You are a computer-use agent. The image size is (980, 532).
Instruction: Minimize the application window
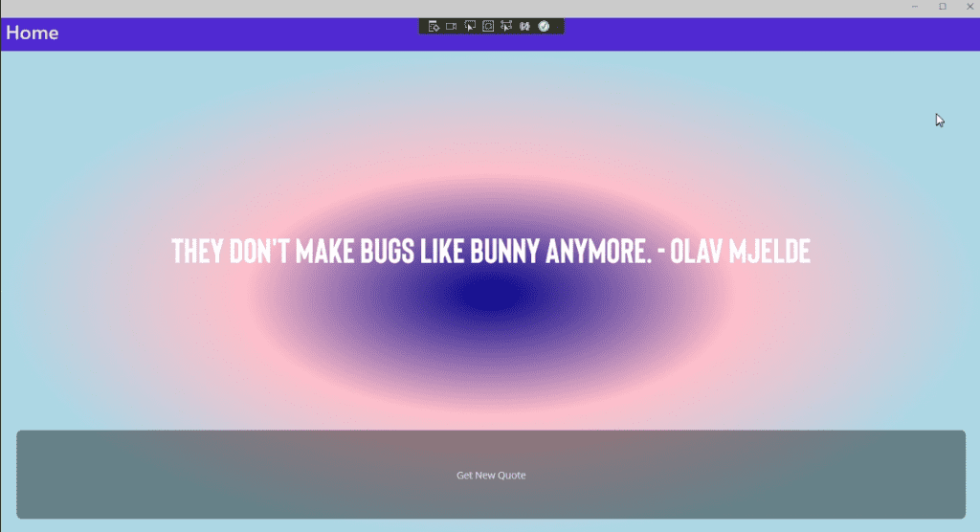[915, 7]
